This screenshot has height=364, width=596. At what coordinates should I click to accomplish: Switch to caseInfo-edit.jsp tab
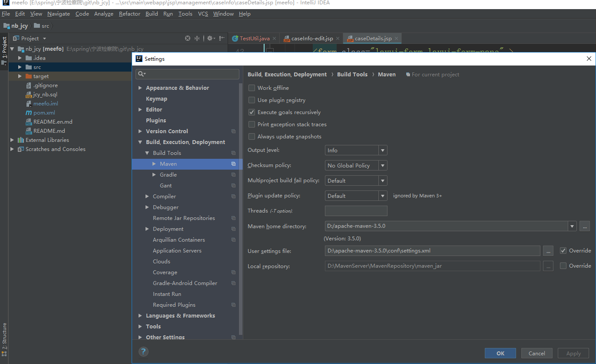point(312,39)
